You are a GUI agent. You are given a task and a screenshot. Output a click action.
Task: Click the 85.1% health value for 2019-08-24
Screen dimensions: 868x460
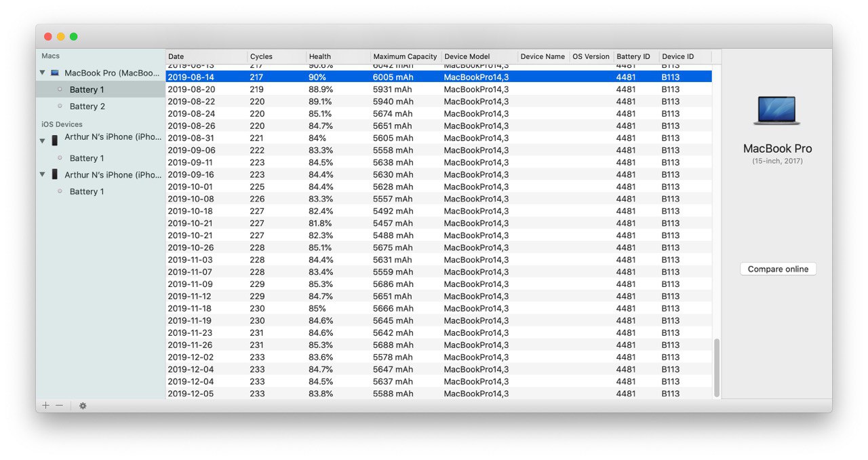321,114
